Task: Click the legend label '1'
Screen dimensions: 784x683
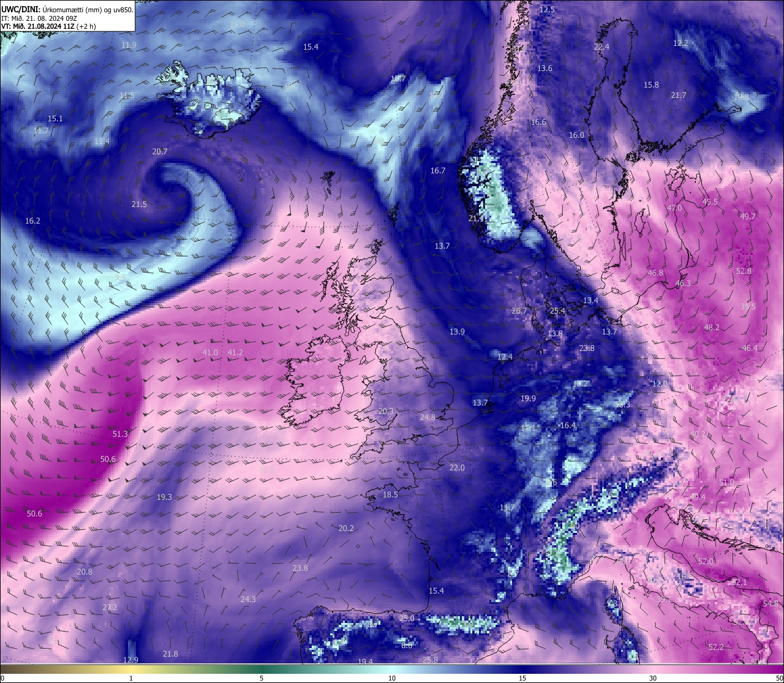Action: 131,678
